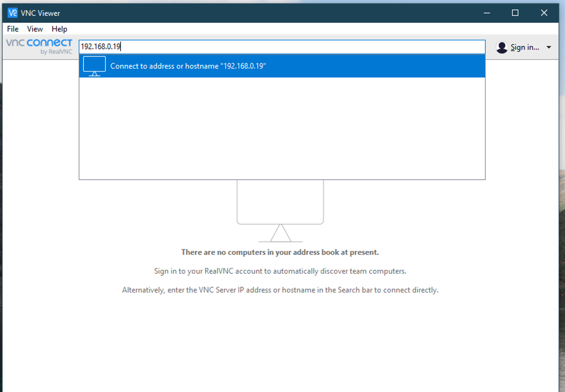This screenshot has width=565, height=392.
Task: Click the text about signing in to RealVNC account
Action: click(280, 271)
